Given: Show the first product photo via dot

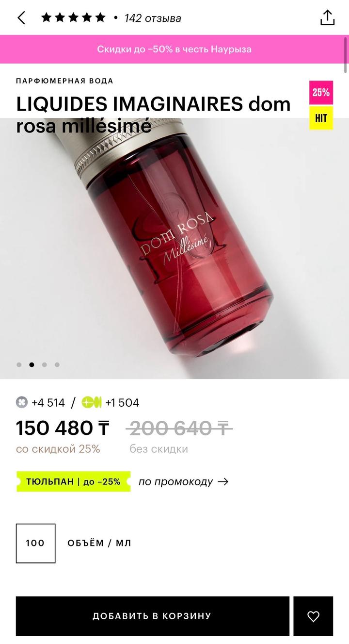Looking at the screenshot, I should point(19,364).
